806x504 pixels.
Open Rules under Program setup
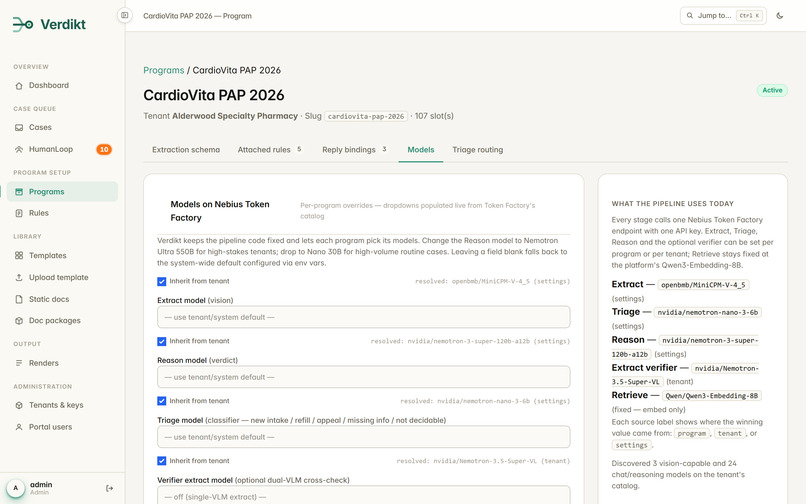point(62,213)
